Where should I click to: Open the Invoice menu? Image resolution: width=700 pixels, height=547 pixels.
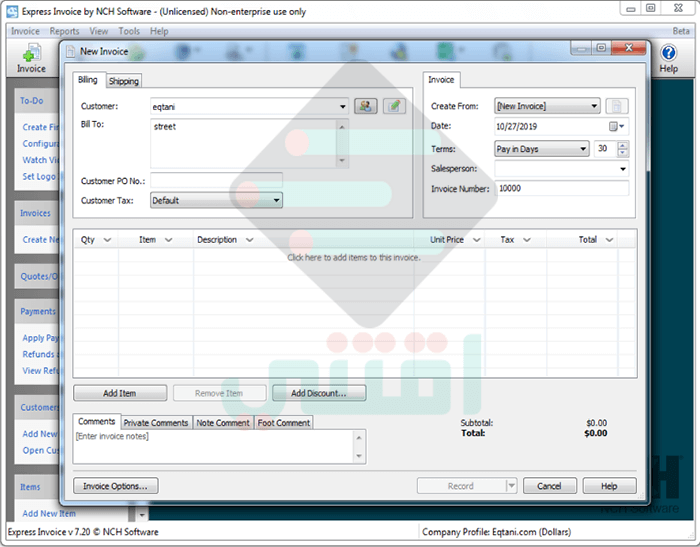pos(25,31)
